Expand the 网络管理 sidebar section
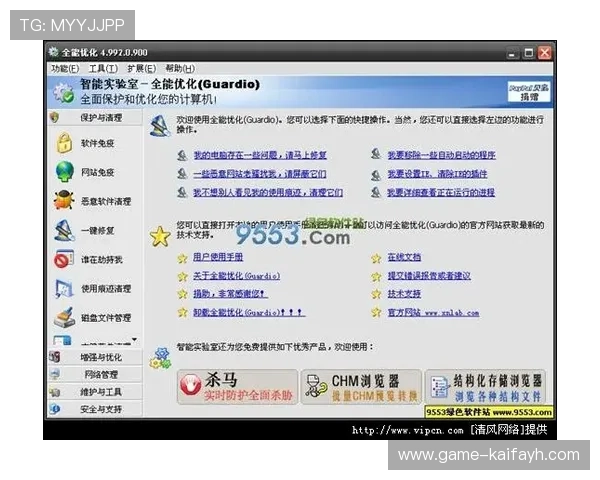Image resolution: width=600 pixels, height=480 pixels. [95, 374]
